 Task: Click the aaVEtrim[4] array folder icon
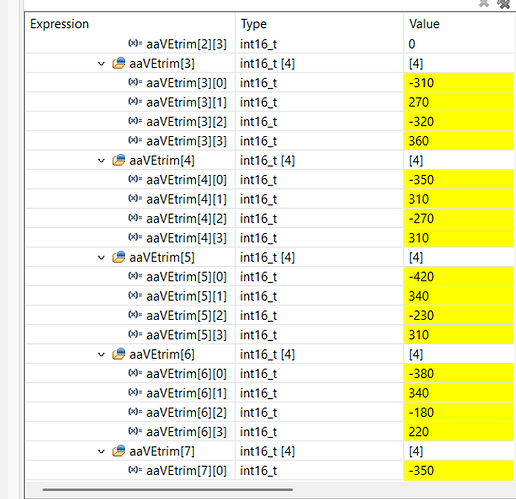119,160
